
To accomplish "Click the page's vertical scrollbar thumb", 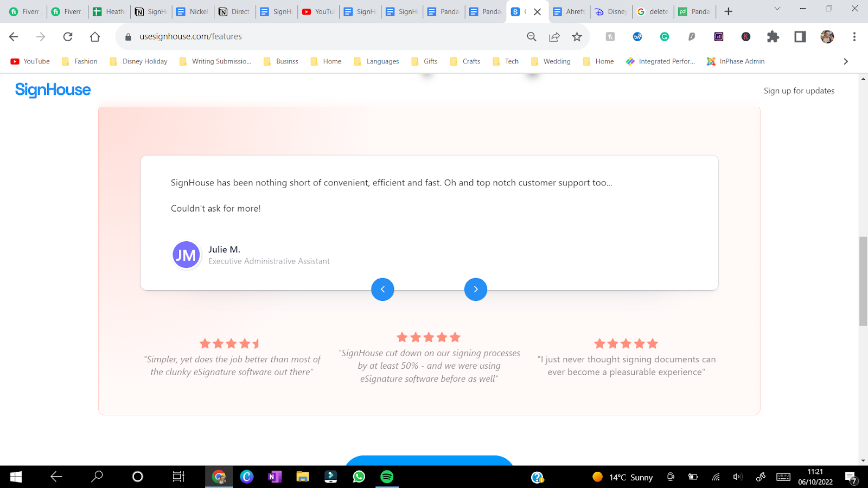I will point(863,281).
